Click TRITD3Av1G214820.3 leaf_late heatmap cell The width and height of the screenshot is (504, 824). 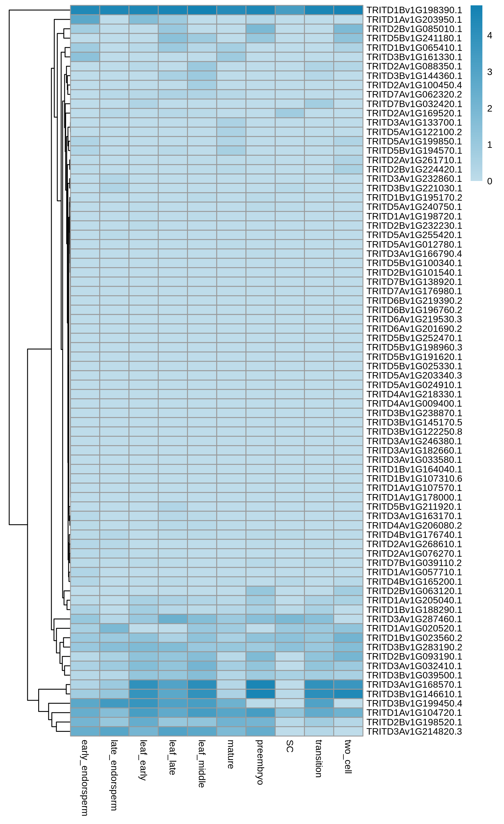[173, 731]
